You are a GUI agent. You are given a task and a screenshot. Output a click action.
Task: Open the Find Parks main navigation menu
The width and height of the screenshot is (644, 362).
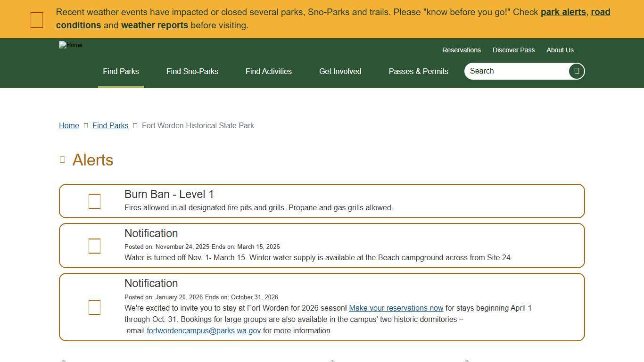121,72
